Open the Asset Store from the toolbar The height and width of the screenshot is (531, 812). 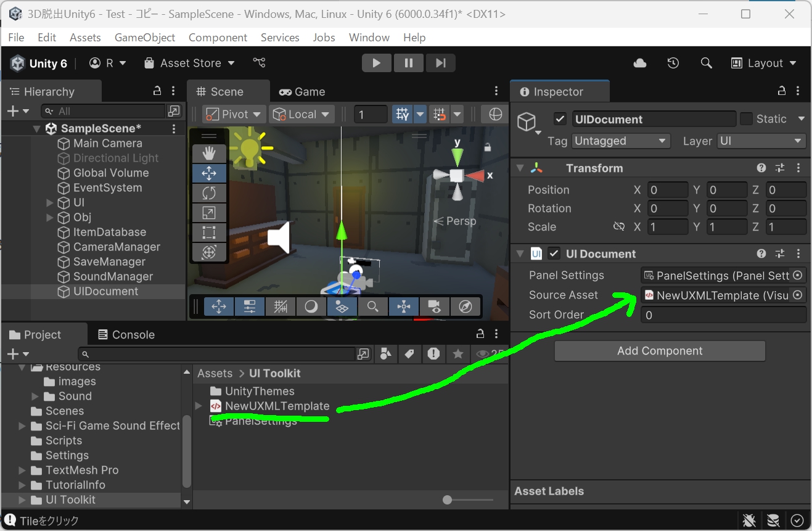tap(189, 62)
